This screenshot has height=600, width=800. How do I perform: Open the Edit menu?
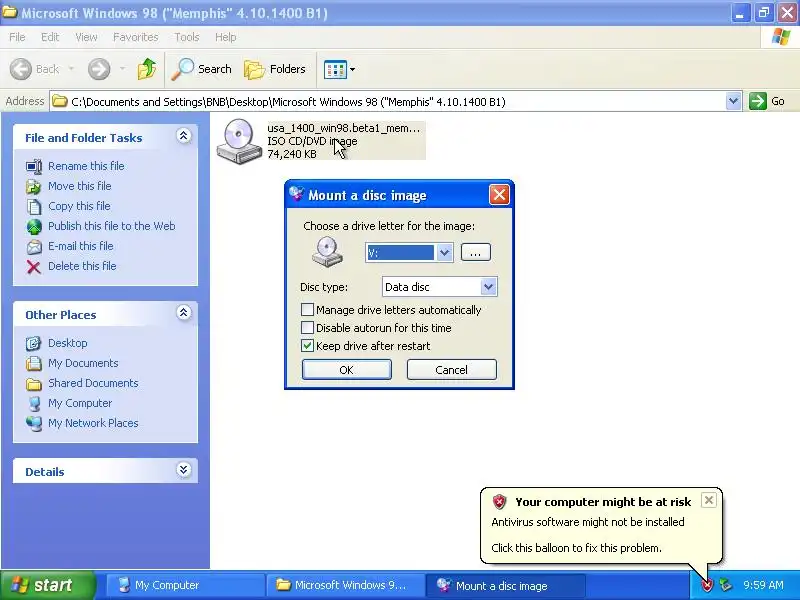click(49, 37)
